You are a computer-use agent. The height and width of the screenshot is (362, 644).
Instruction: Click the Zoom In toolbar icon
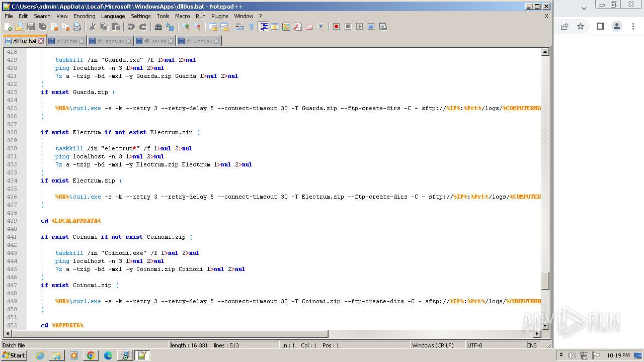click(186, 27)
